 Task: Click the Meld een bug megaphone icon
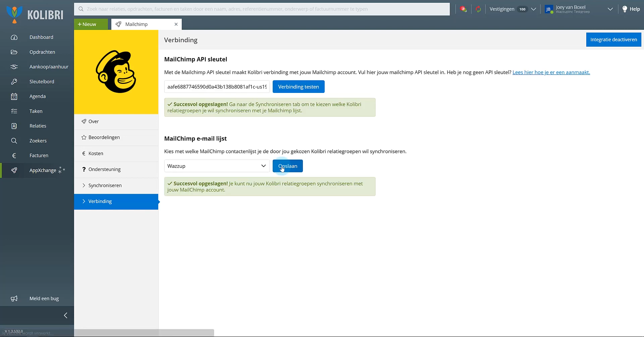[14, 298]
